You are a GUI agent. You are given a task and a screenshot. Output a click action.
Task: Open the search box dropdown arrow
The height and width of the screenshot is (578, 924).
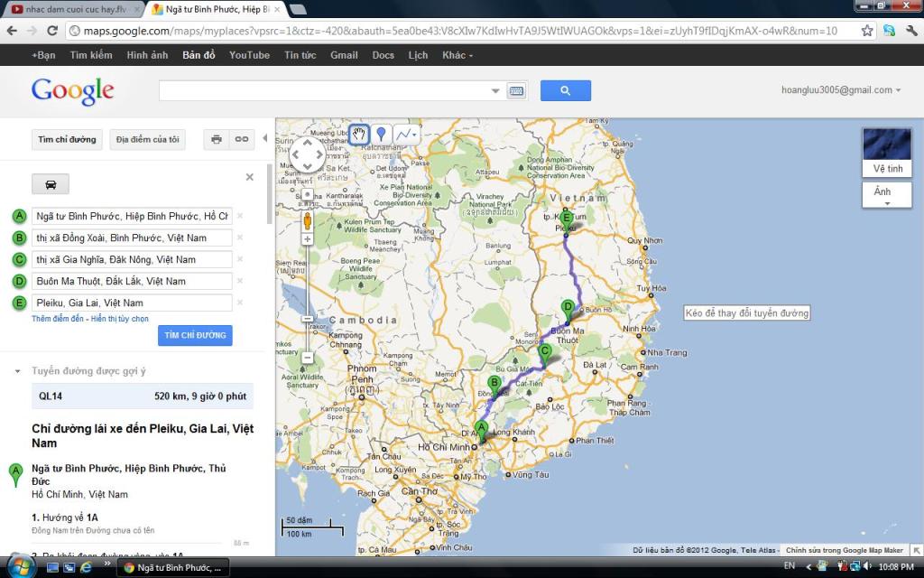click(495, 91)
